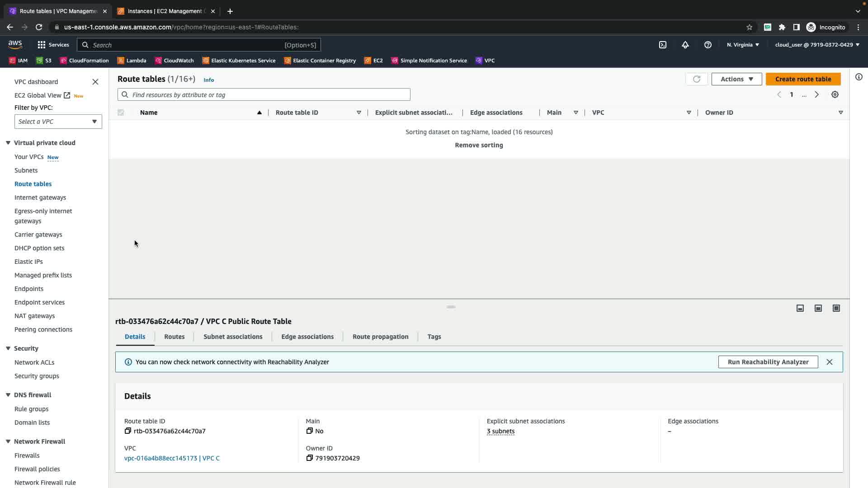The image size is (868, 488).
Task: Collapse the Virtual private cloud section
Action: (8, 143)
